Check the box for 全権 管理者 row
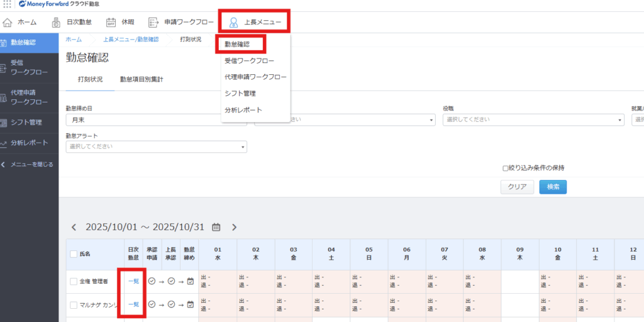Viewport: 644px width, 322px height. (73, 281)
